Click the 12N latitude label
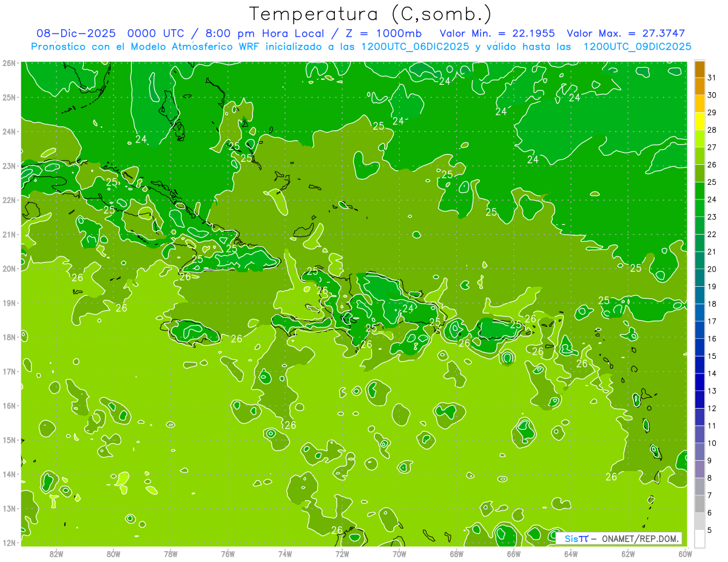The height and width of the screenshot is (562, 728). [x=8, y=543]
